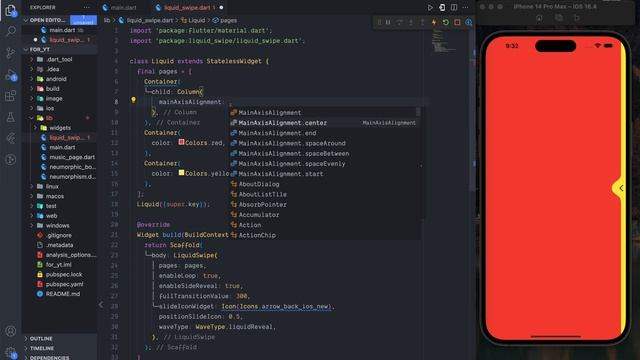Click the lightbulb quick-fix icon on line 8
Viewport: 640px width, 360px height.
[133, 100]
